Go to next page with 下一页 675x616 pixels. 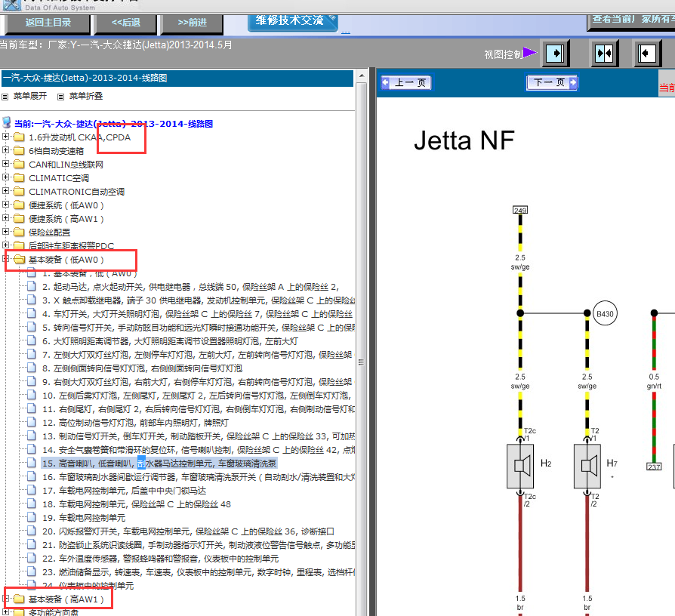pos(553,82)
